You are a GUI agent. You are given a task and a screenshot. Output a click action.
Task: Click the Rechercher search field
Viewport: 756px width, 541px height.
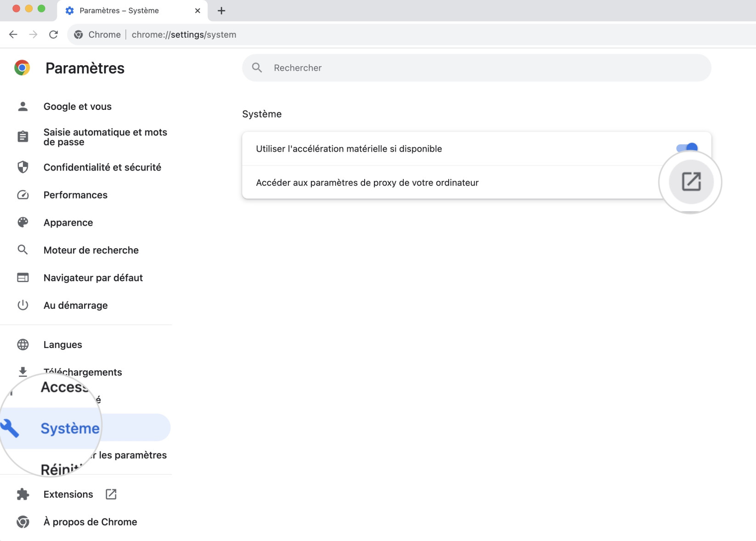477,68
